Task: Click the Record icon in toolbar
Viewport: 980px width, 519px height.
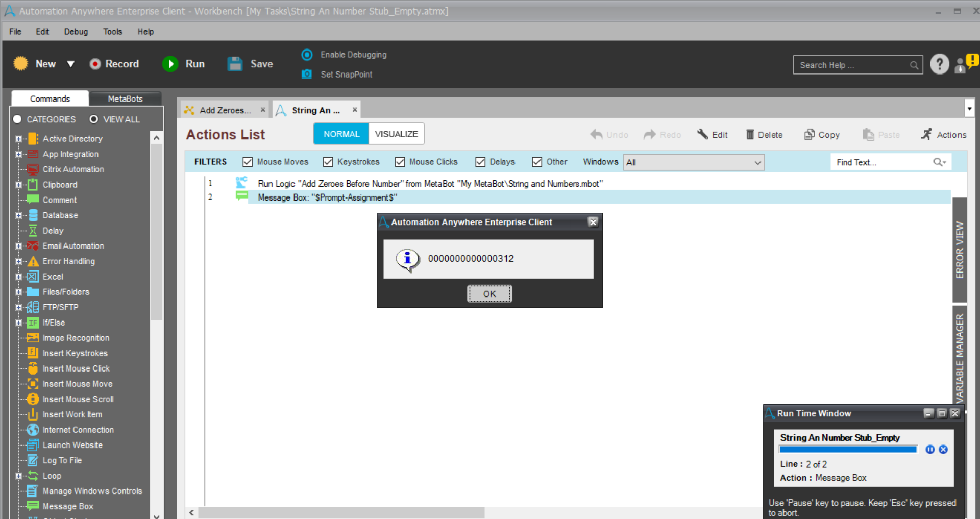Action: click(95, 64)
